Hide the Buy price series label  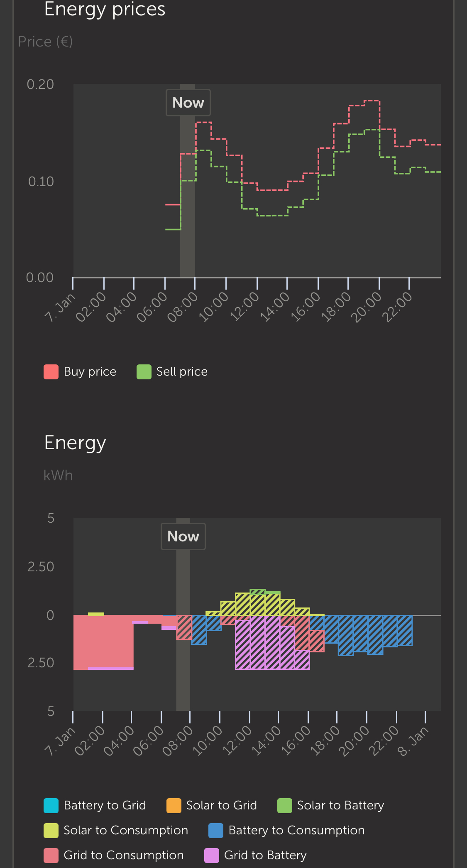pos(90,372)
